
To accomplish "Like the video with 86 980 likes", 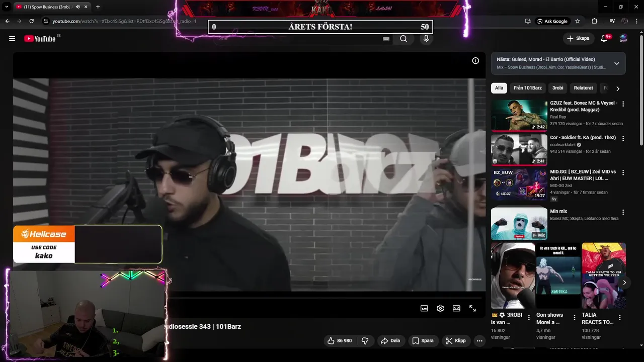I will pos(340,341).
